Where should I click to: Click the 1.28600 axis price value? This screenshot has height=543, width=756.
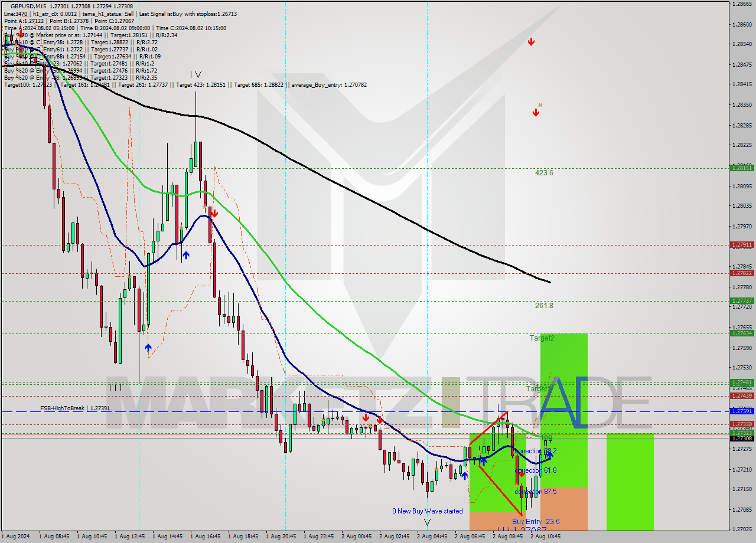click(741, 24)
